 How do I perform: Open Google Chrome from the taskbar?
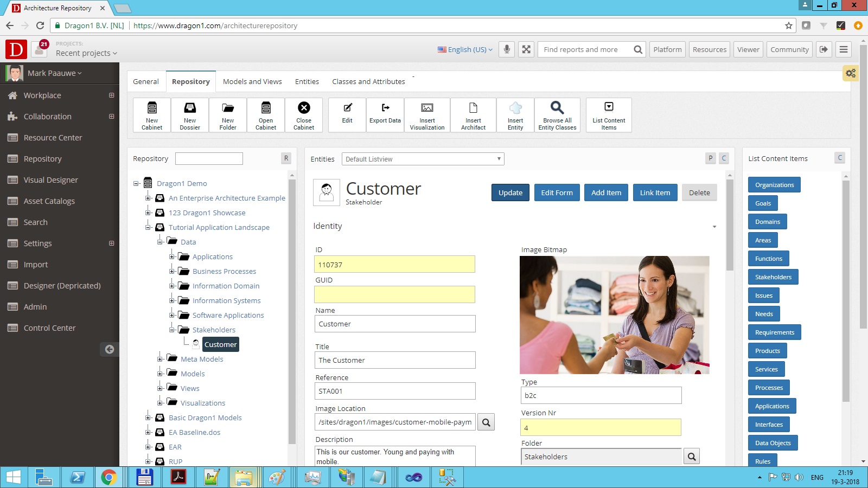(108, 477)
